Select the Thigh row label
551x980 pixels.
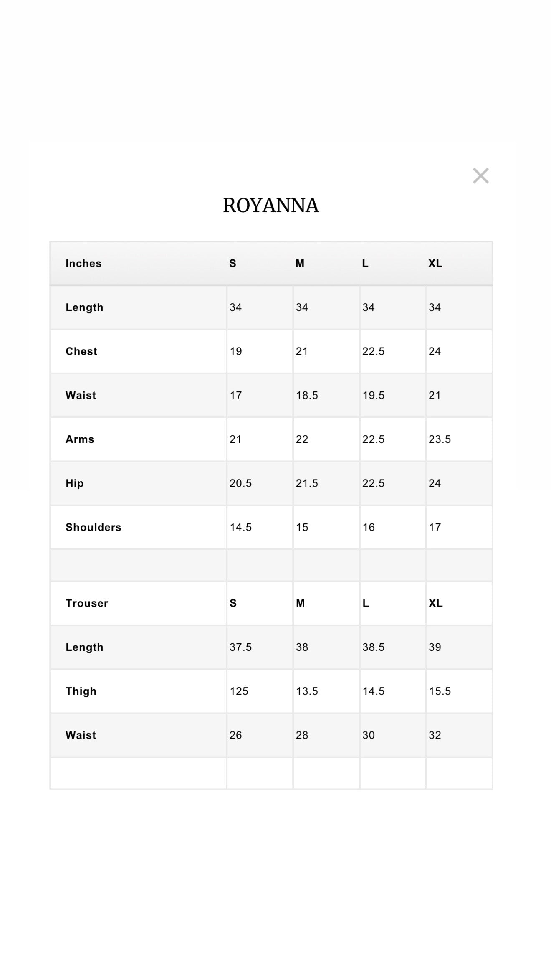81,691
